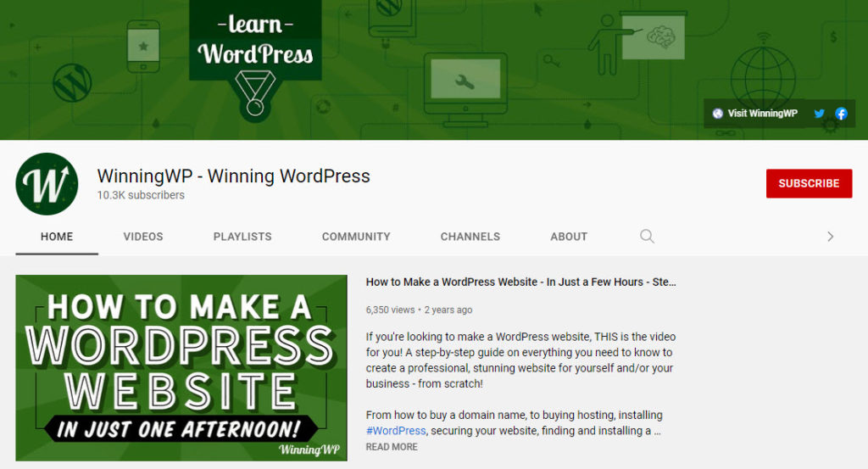Switch to the VIDEOS tab
Screen dimensions: 868x469
pyautogui.click(x=142, y=237)
